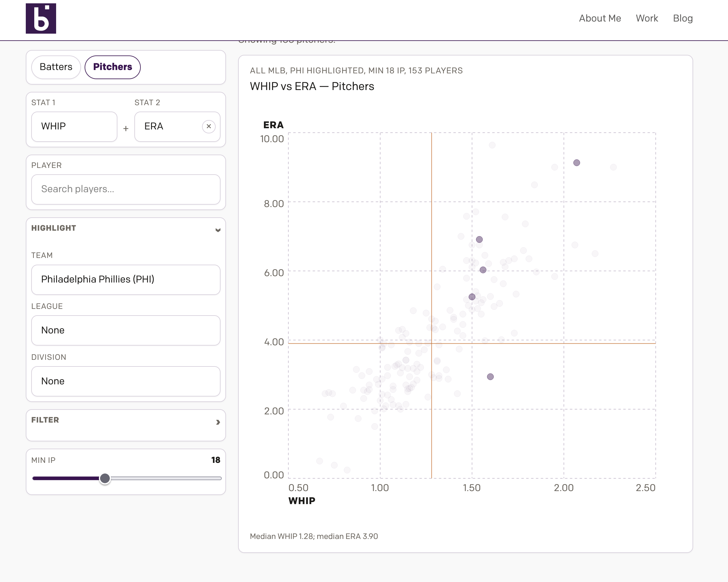Viewport: 728px width, 582px height.
Task: Clear the ERA stat 2 selection
Action: click(x=209, y=126)
